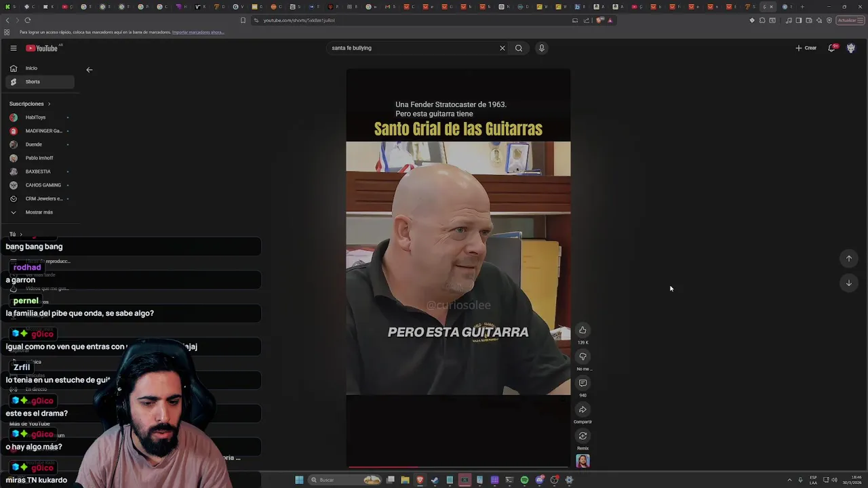Open the Crear upload button
The image size is (868, 488).
tap(806, 48)
